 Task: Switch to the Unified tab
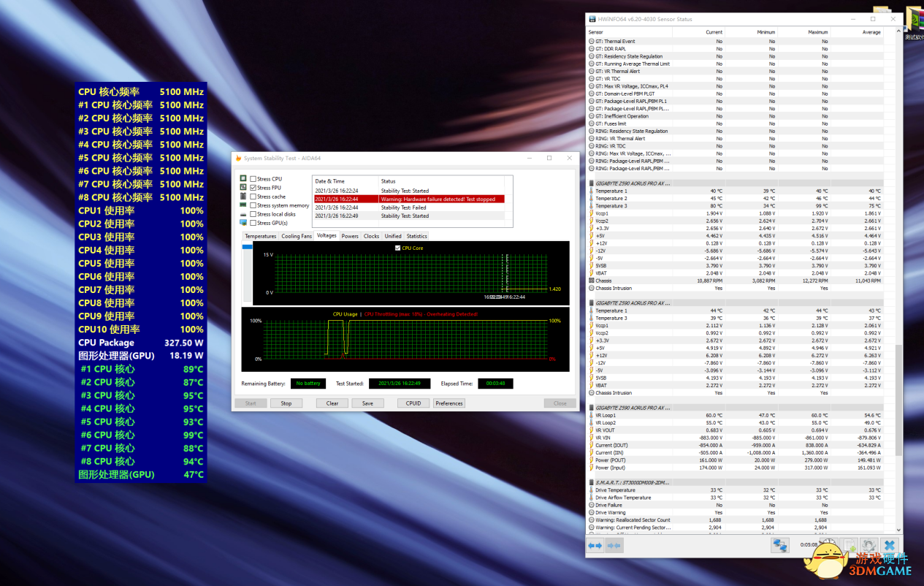coord(393,236)
